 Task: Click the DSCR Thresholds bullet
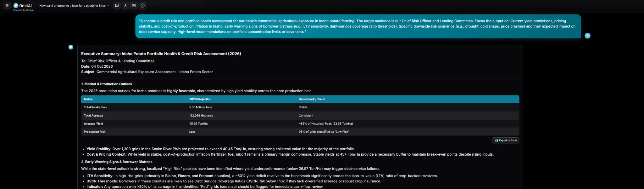coord(234,181)
